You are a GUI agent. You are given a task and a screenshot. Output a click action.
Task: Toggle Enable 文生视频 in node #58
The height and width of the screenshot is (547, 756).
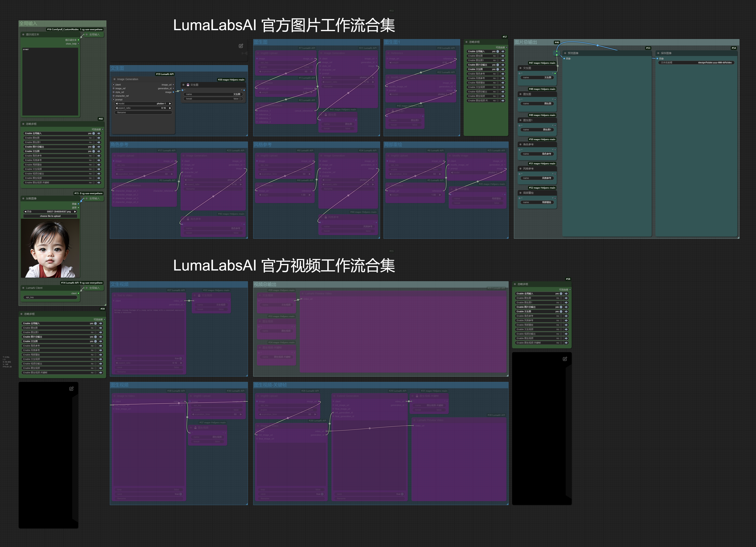tap(561, 329)
